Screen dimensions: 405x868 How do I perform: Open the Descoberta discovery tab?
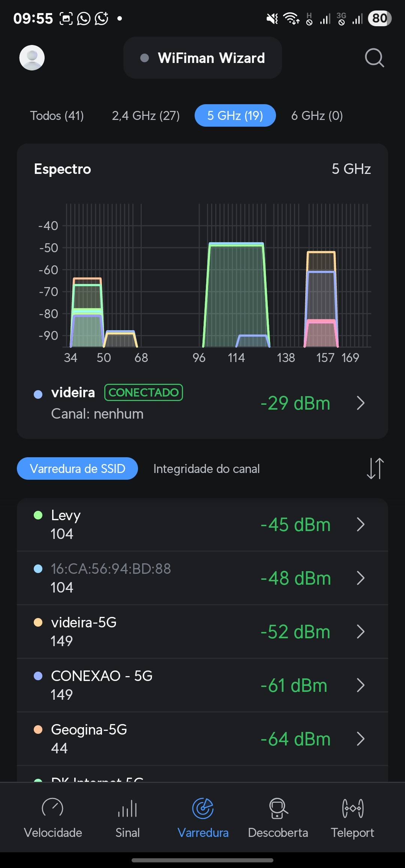click(x=278, y=817)
